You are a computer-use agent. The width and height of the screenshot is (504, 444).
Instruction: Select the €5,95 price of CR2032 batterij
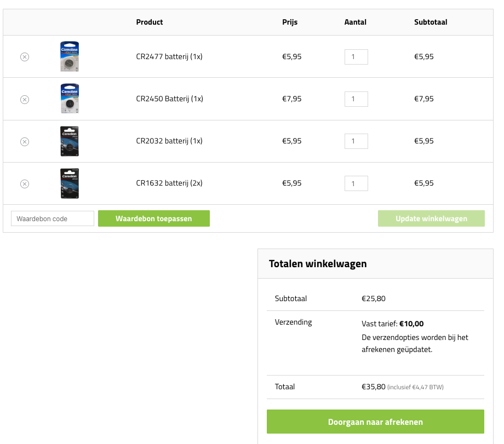click(x=292, y=141)
